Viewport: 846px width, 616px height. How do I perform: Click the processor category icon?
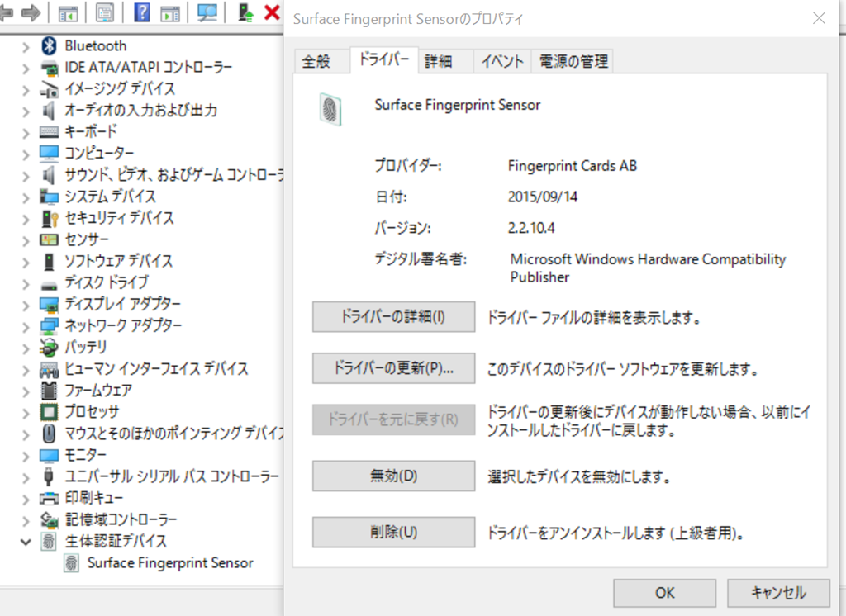(49, 412)
